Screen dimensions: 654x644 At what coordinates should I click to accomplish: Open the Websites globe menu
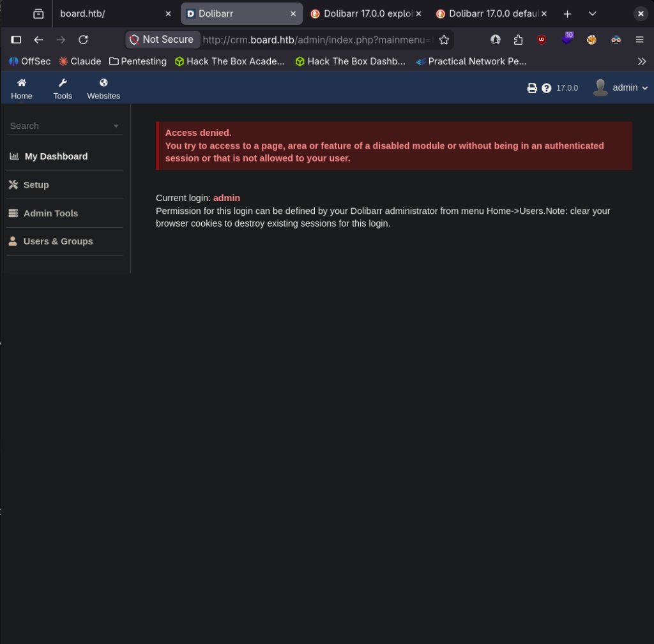[x=103, y=83]
